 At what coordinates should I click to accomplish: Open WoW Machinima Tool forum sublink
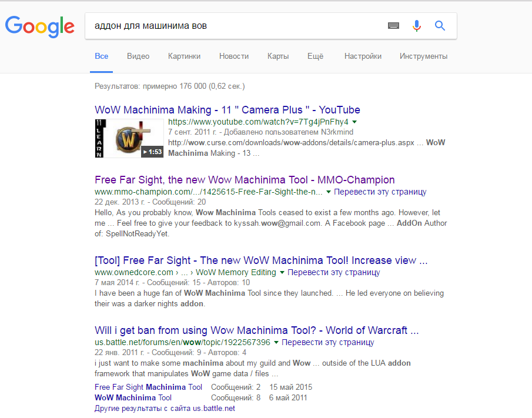pos(133,397)
